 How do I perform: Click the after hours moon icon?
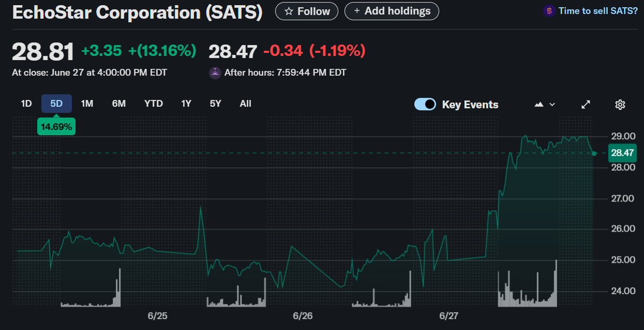(215, 73)
